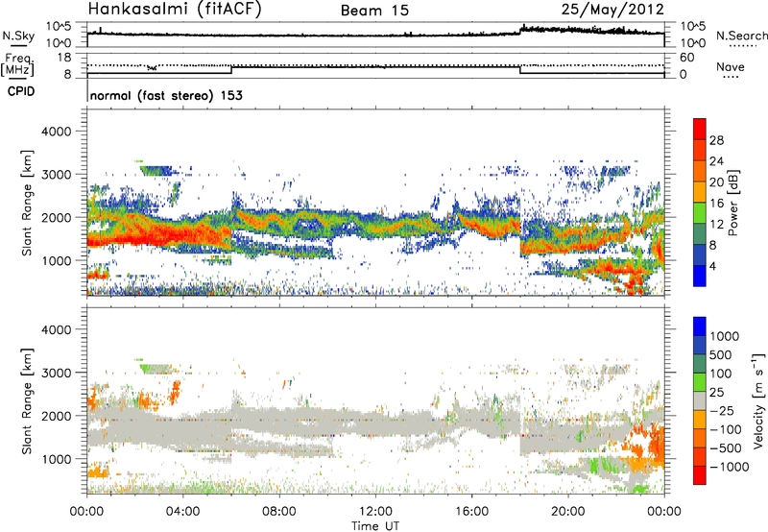Pick the 25–100 green velocity segment

[700, 382]
